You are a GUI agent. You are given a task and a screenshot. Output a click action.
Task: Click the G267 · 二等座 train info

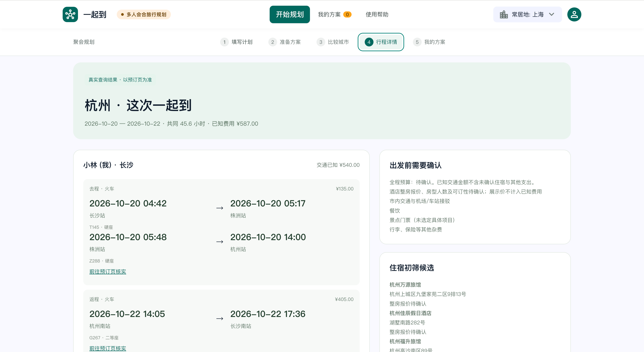(104, 338)
